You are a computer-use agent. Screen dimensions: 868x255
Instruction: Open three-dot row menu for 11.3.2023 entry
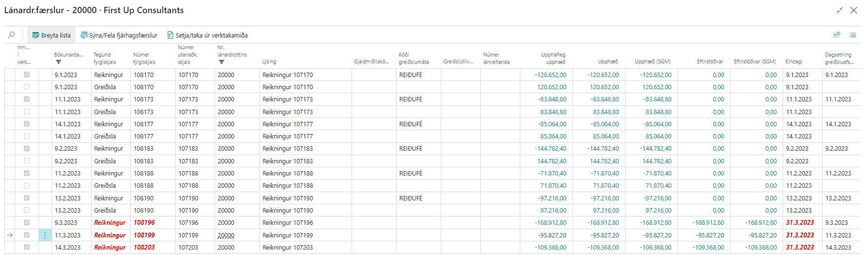point(45,235)
